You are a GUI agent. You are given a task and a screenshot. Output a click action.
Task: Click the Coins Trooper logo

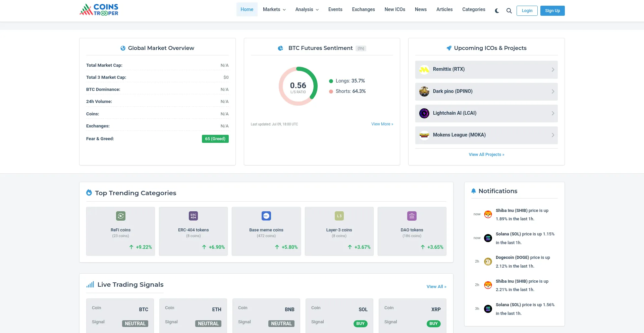click(99, 10)
